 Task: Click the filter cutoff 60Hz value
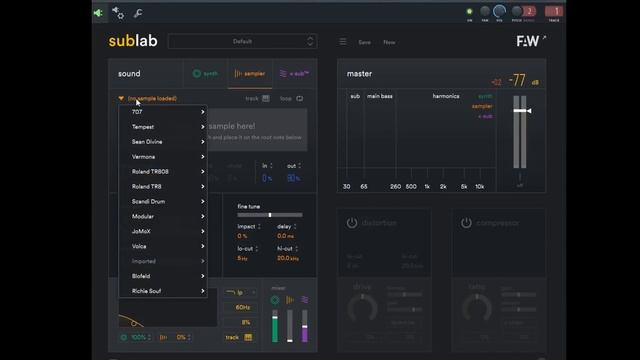click(242, 307)
